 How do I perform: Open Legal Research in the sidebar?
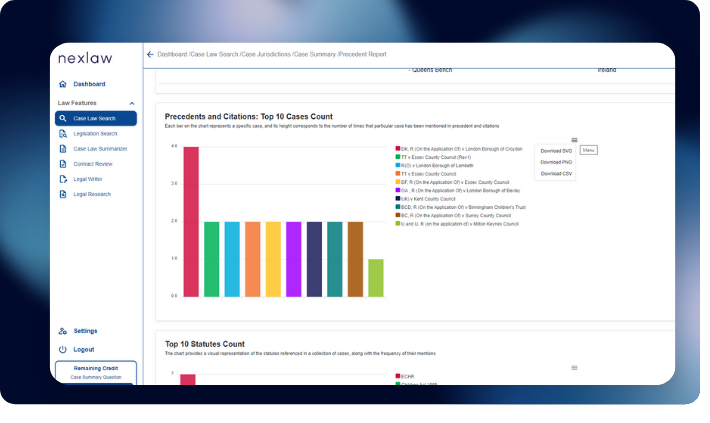(x=92, y=194)
